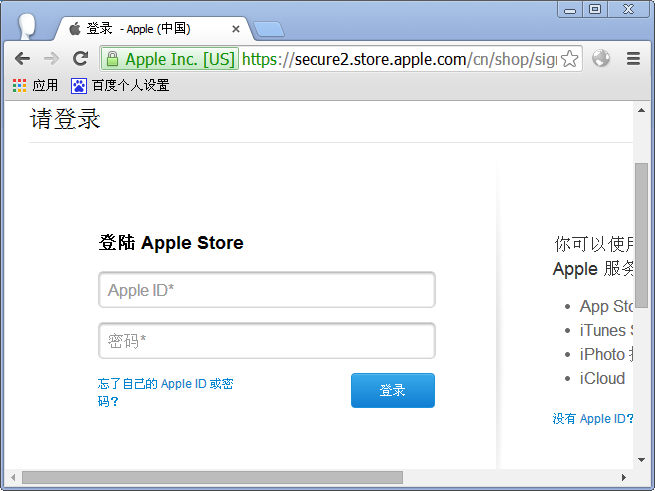655x491 pixels.
Task: Click the horizontal scrollbar thumb
Action: point(212,477)
